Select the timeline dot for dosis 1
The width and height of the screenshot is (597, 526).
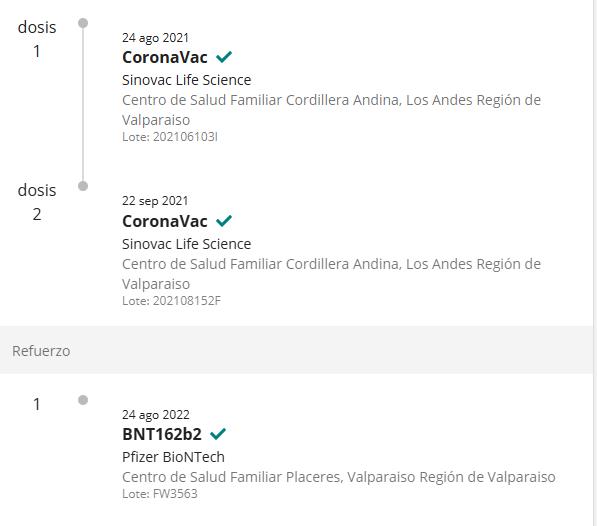coord(83,23)
